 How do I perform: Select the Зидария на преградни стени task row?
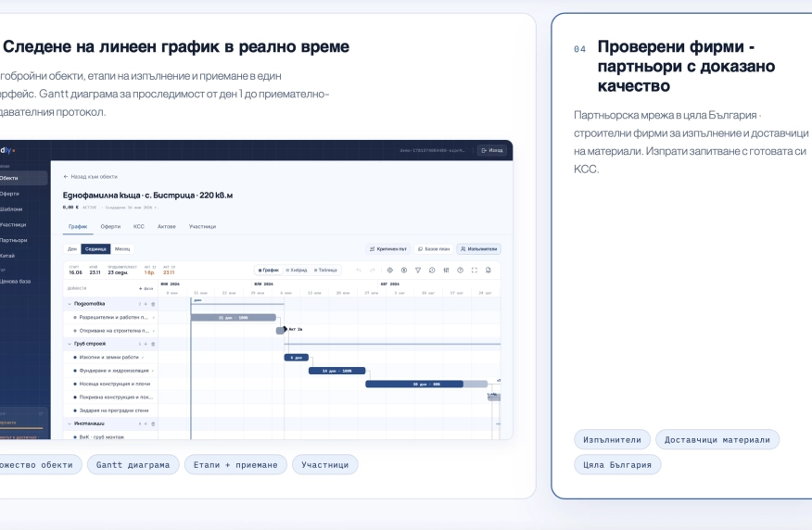tap(110, 410)
